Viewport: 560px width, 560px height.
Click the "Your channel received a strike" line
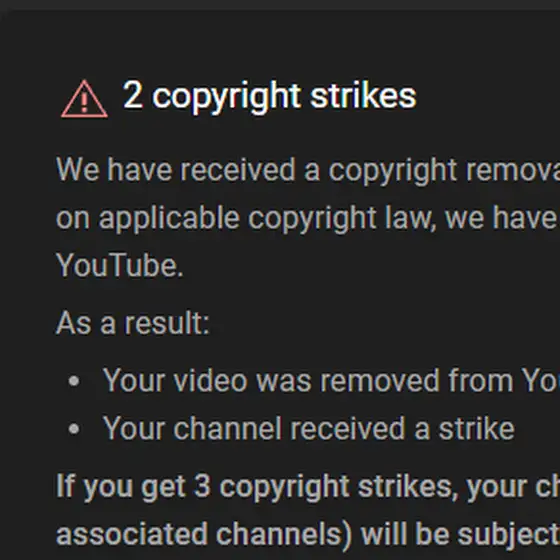(309, 428)
